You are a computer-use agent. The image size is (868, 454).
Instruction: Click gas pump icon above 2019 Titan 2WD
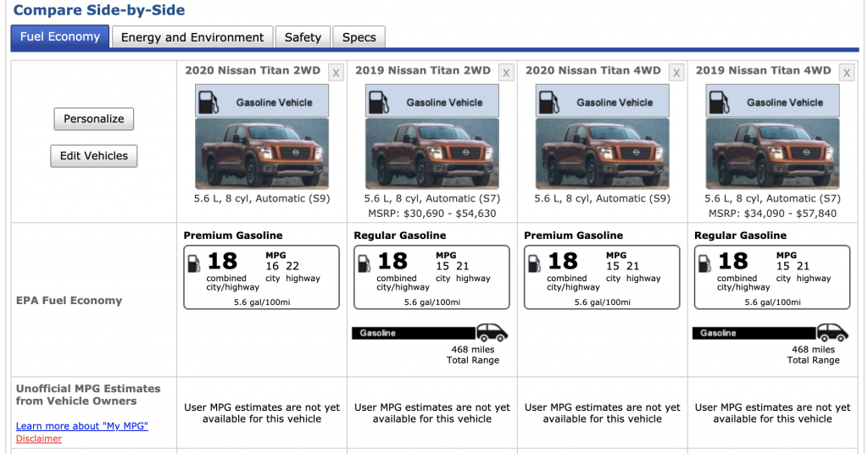click(379, 102)
